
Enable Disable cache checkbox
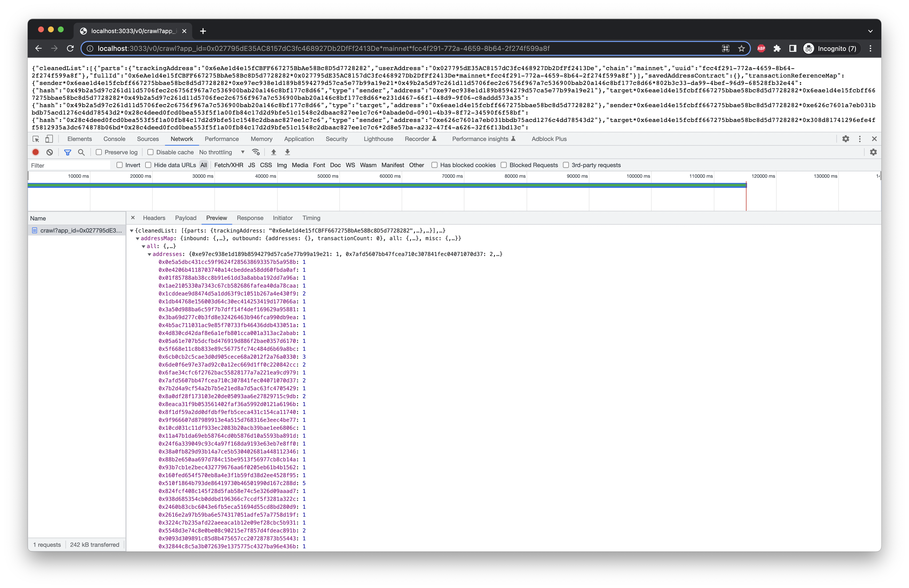click(150, 152)
